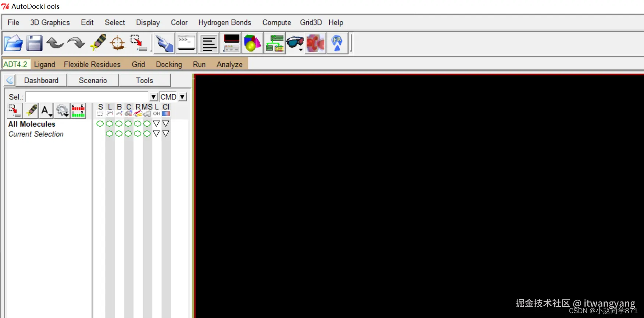Open label triangle menu for All Molecules

click(156, 123)
